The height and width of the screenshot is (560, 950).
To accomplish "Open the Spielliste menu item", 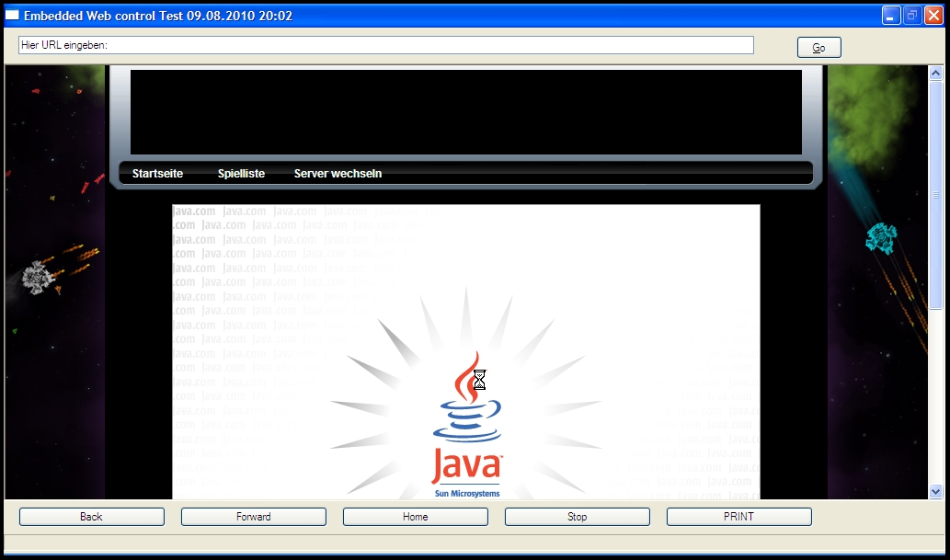I will 241,174.
